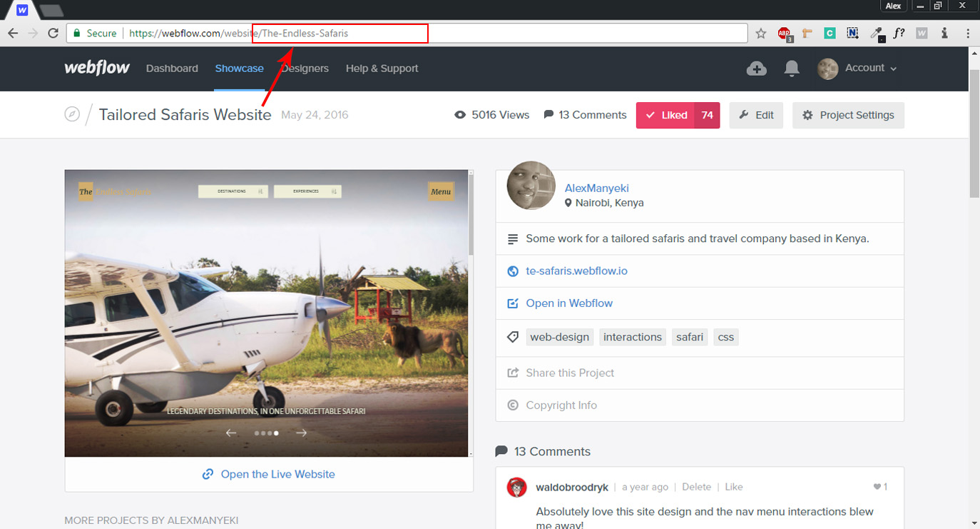The height and width of the screenshot is (529, 980).
Task: Expand Share this Project
Action: [569, 373]
